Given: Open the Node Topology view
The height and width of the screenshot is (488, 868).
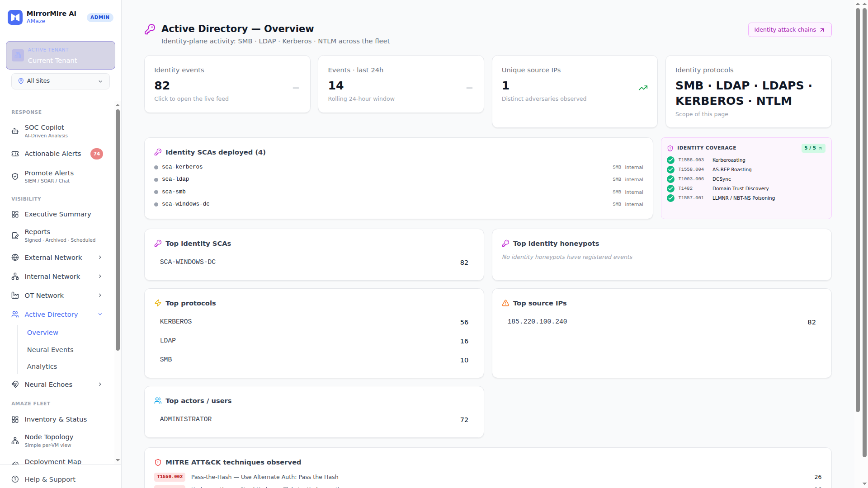Looking at the screenshot, I should 49,440.
